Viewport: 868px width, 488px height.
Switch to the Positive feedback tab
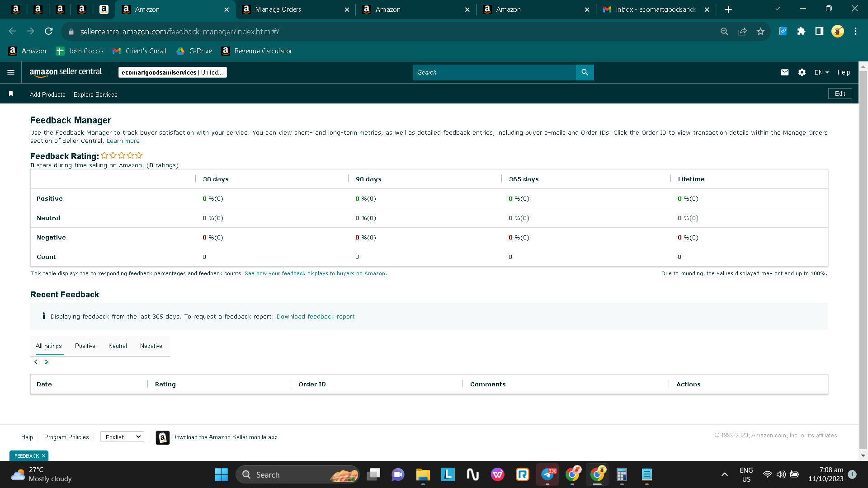[85, 346]
